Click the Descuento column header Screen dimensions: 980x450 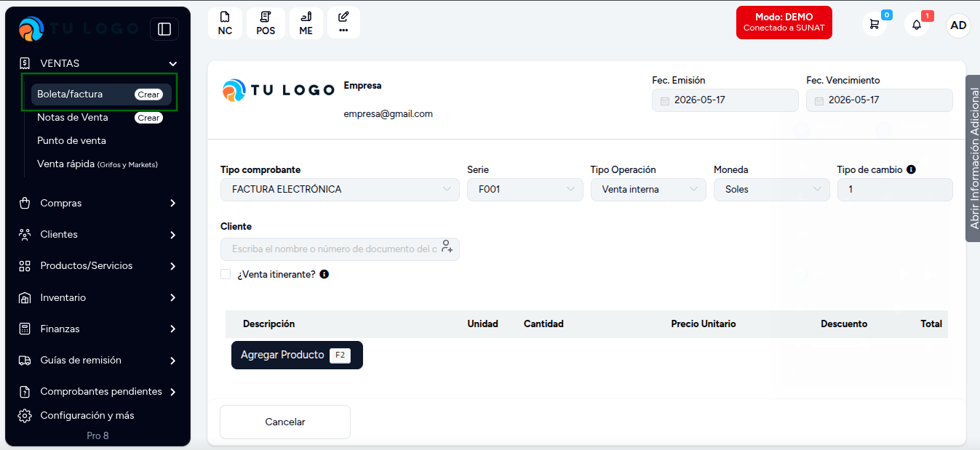click(844, 324)
